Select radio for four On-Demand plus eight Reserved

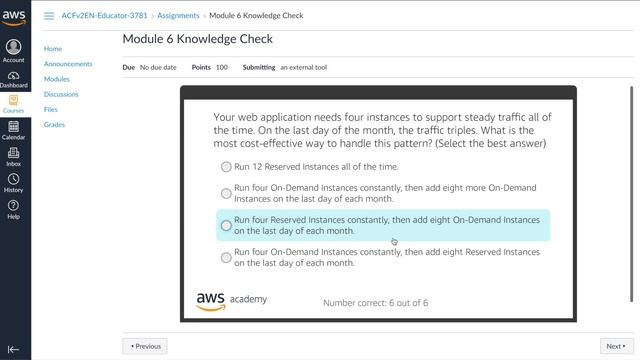point(226,258)
